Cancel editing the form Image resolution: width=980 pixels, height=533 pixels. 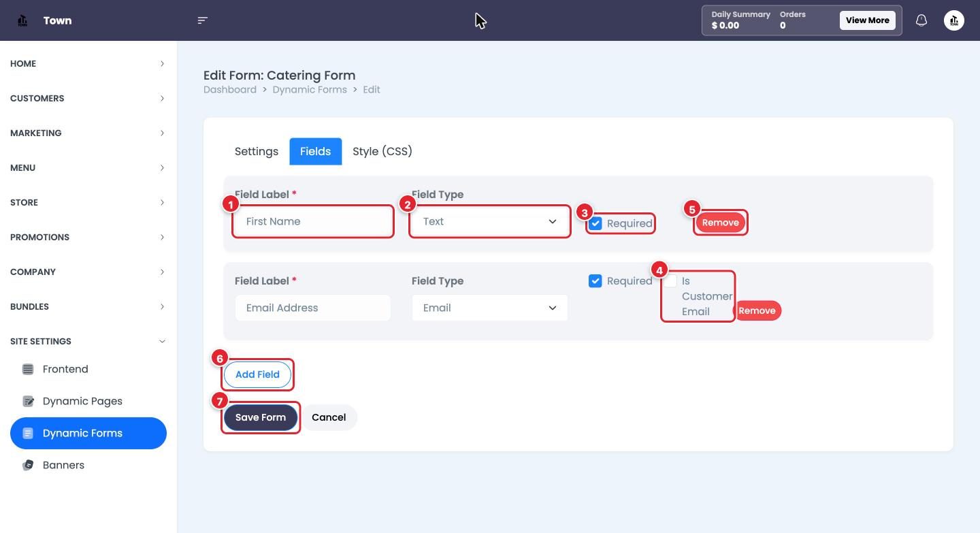click(329, 417)
